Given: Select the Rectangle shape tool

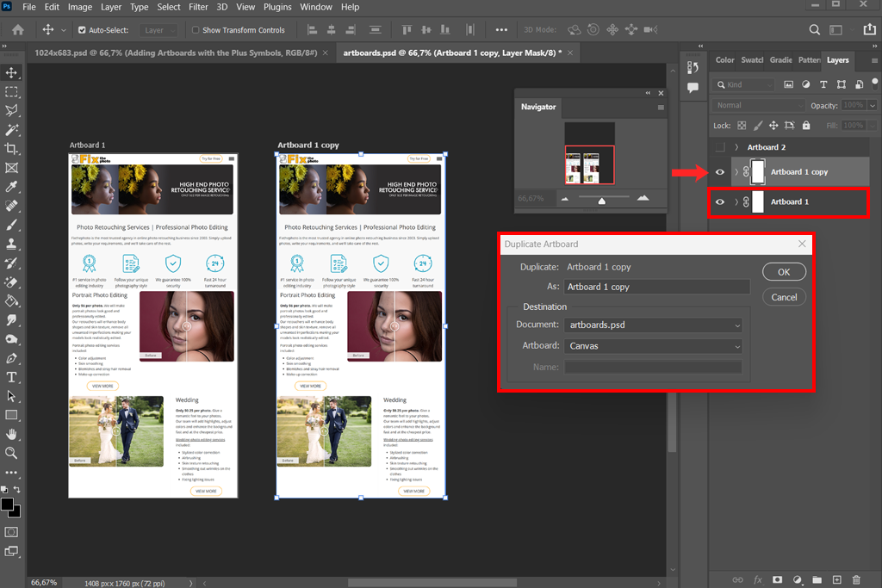Looking at the screenshot, I should 11,416.
